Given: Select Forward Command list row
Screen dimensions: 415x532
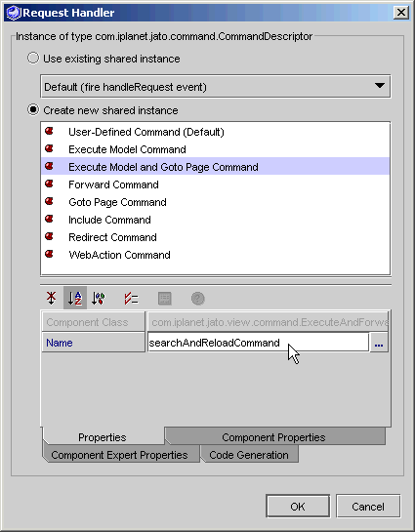Looking at the screenshot, I should (x=215, y=184).
